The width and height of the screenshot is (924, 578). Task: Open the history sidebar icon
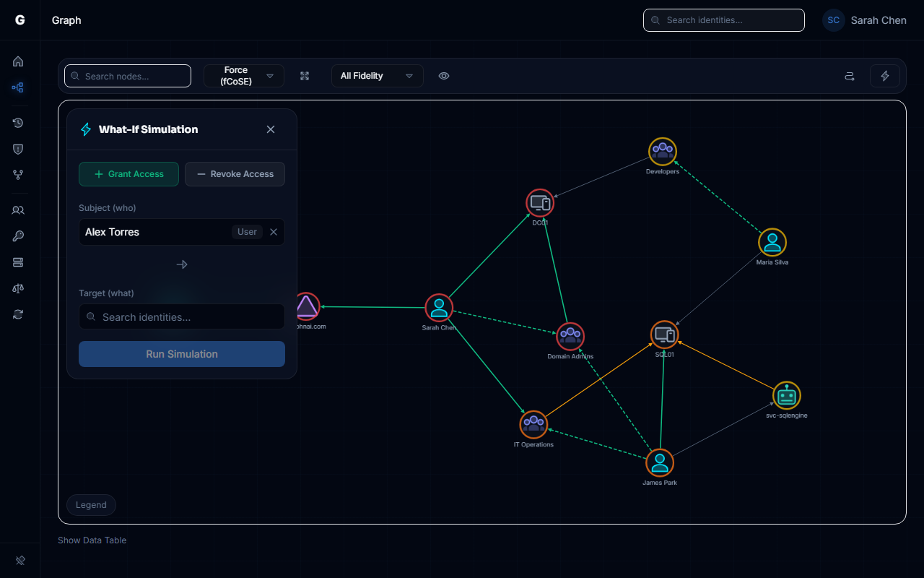coord(18,123)
